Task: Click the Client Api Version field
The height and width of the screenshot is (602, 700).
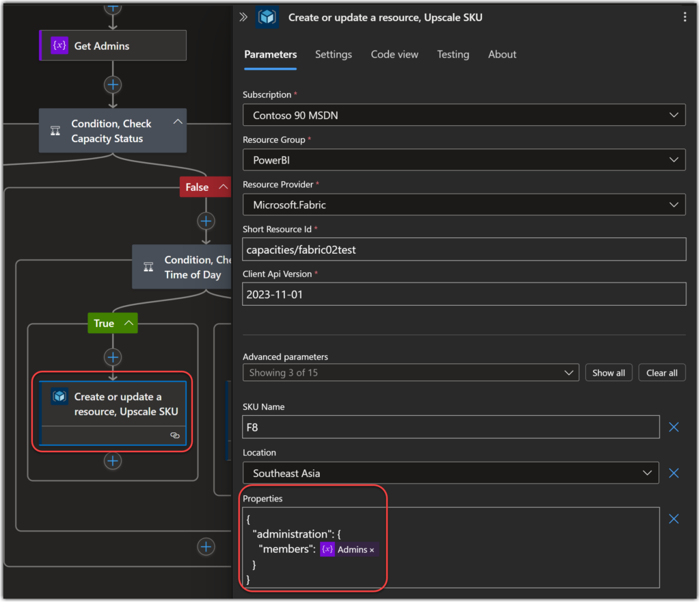Action: [464, 294]
